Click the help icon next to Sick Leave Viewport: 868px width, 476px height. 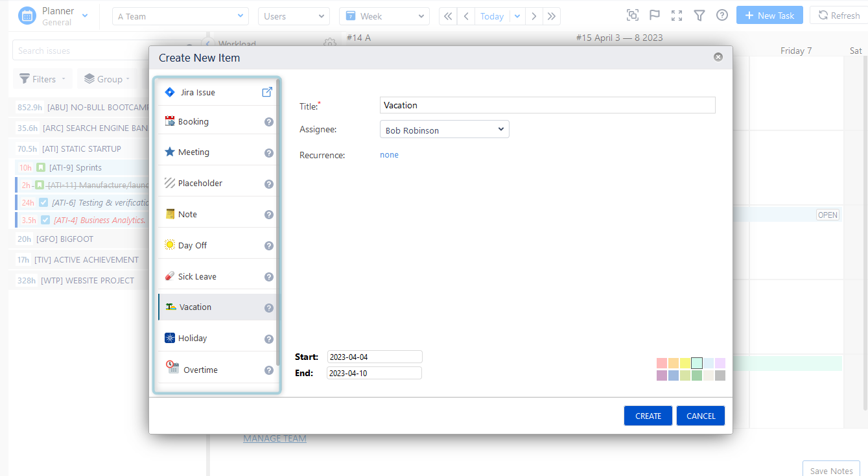point(269,277)
